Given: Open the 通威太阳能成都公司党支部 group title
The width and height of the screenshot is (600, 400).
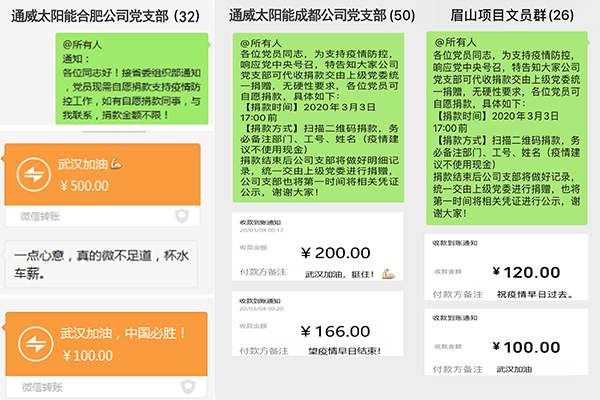Looking at the screenshot, I should pos(307,15).
